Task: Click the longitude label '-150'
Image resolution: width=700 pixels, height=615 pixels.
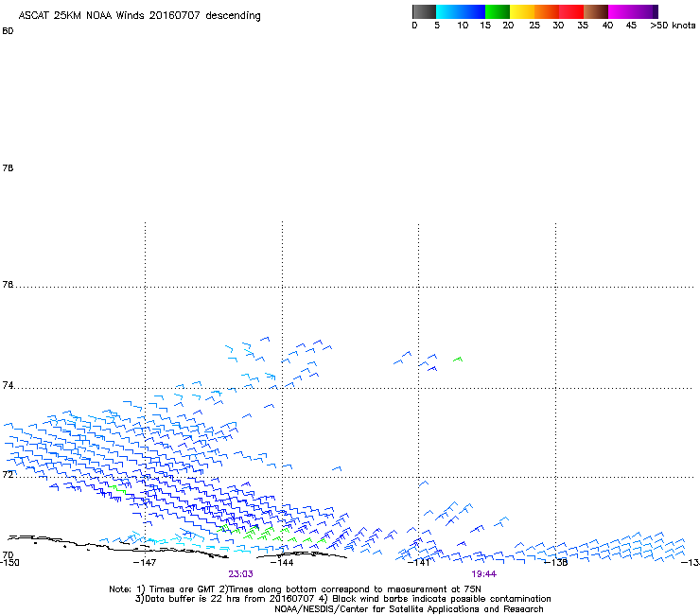Action: tap(9, 562)
